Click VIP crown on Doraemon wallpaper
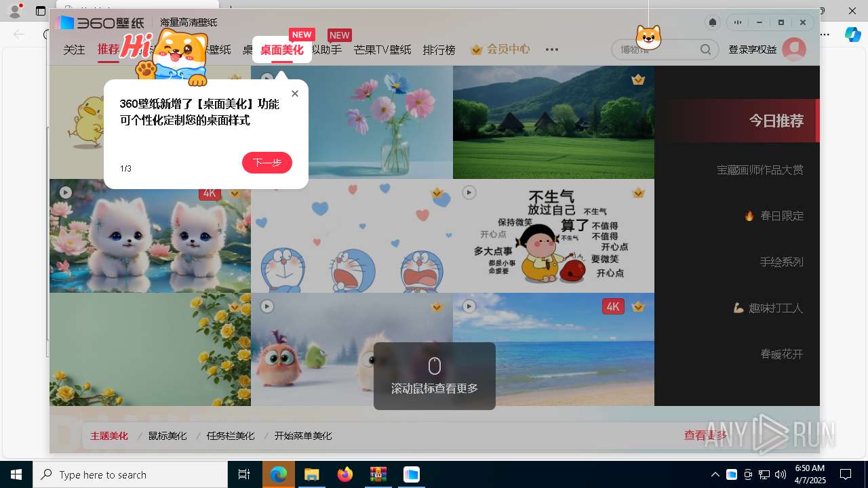 pyautogui.click(x=437, y=193)
